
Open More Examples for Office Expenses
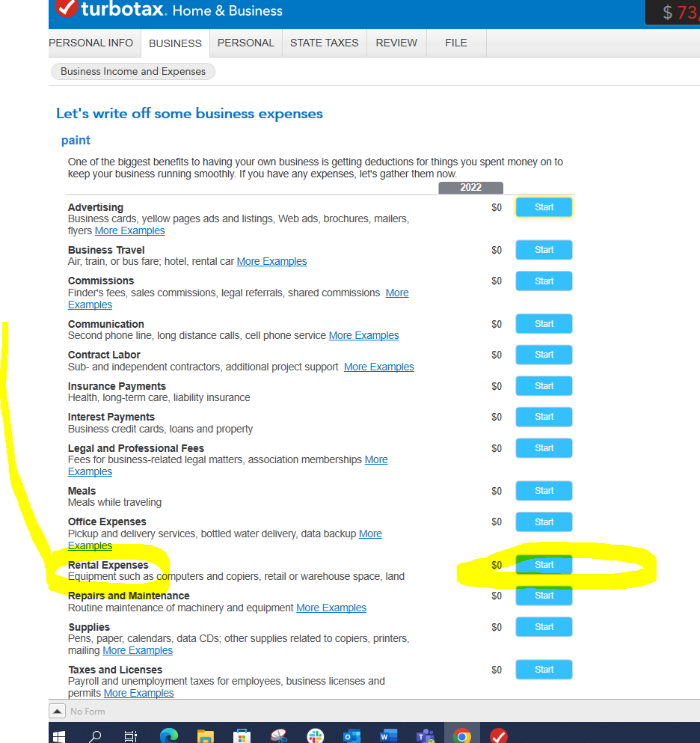[x=370, y=533]
